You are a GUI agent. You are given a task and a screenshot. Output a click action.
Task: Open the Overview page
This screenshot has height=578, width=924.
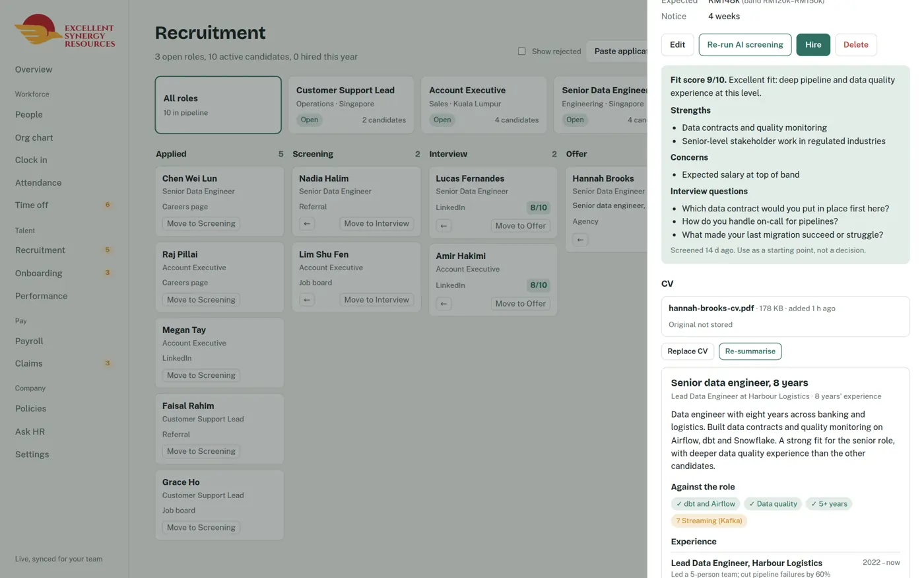[x=34, y=69]
